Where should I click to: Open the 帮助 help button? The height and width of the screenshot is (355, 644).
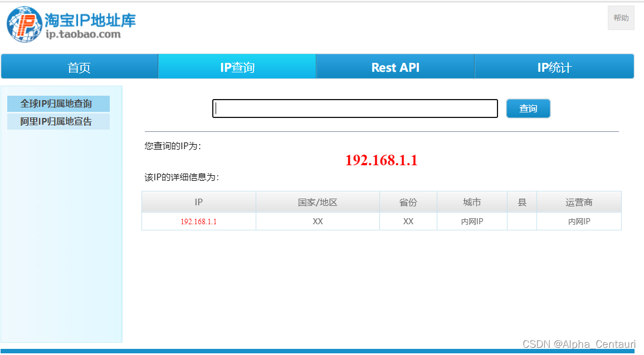[x=621, y=17]
